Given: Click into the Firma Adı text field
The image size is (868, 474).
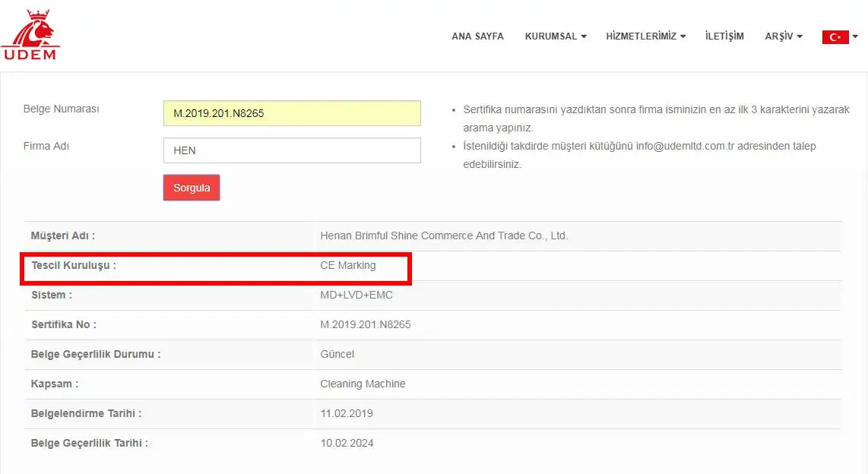Looking at the screenshot, I should pos(292,150).
